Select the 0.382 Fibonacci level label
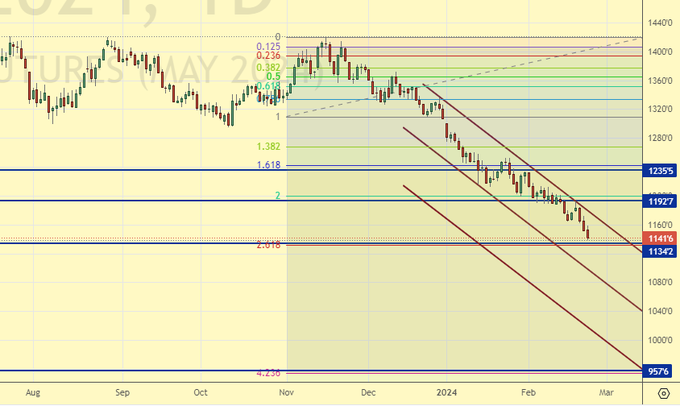680x406 pixels. (267, 67)
